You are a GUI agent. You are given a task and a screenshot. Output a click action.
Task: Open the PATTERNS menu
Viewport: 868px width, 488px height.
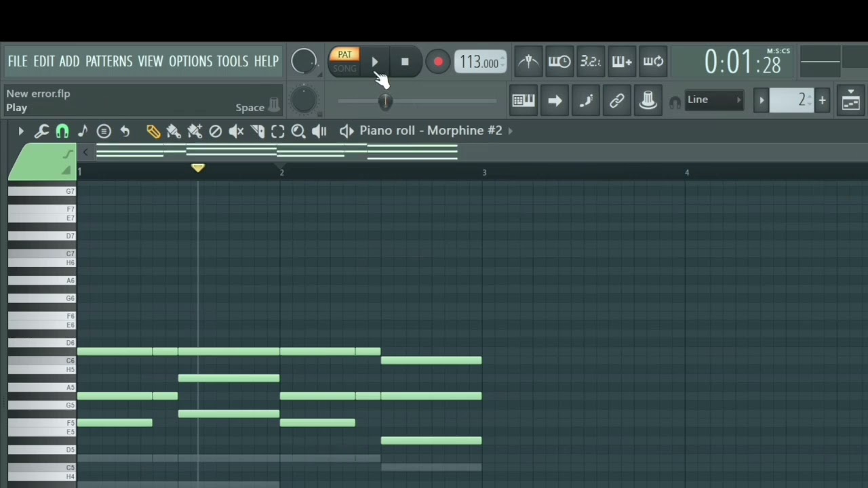[109, 62]
